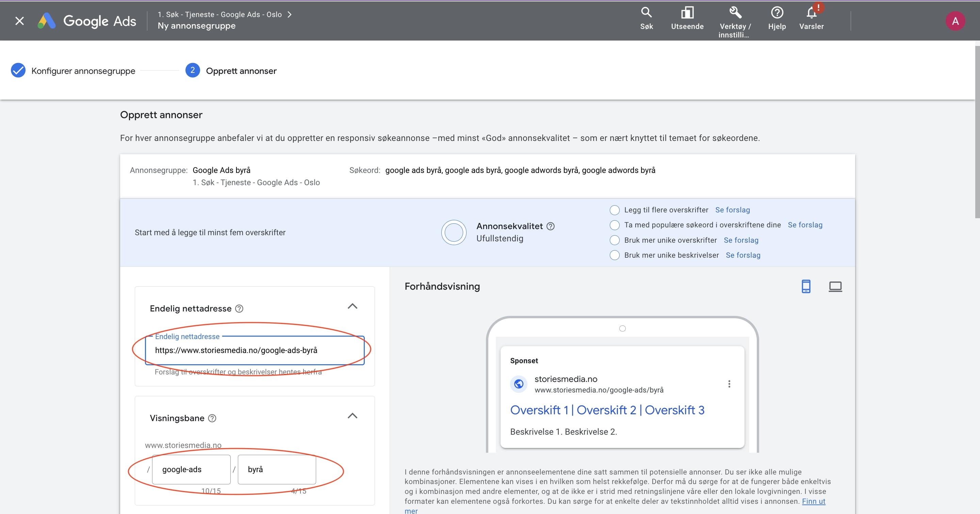
Task: Click help icon next to Annonsekvalitet
Action: (551, 226)
